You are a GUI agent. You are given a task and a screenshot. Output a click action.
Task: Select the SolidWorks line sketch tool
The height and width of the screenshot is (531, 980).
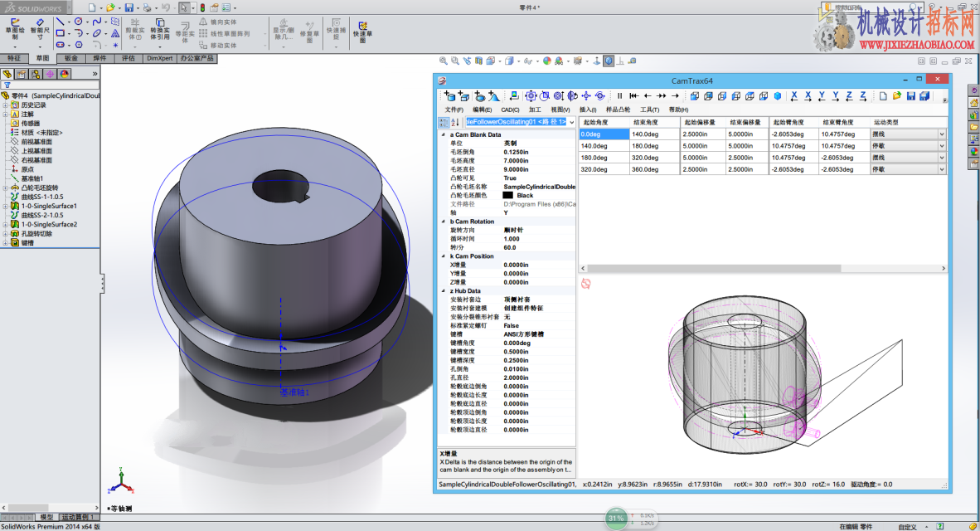coord(60,22)
